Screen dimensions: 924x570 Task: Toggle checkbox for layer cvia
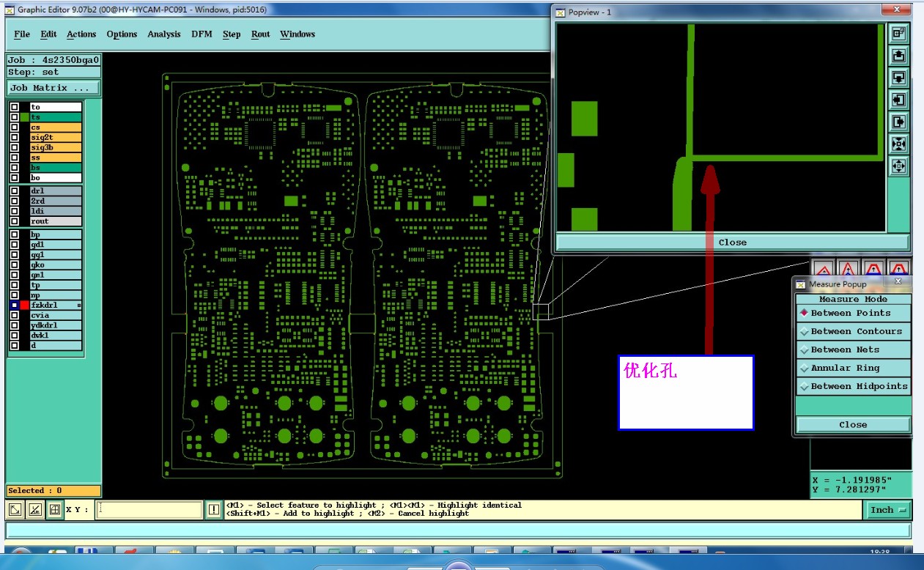pos(14,315)
